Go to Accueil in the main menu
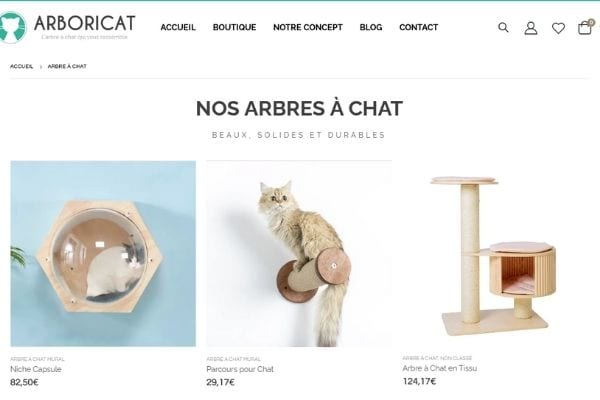 click(178, 27)
